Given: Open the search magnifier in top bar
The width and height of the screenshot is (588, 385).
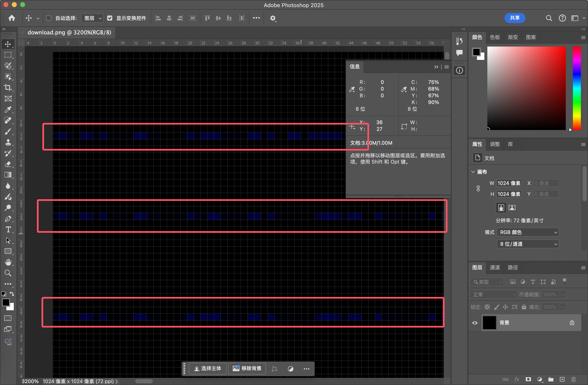Looking at the screenshot, I should click(549, 18).
